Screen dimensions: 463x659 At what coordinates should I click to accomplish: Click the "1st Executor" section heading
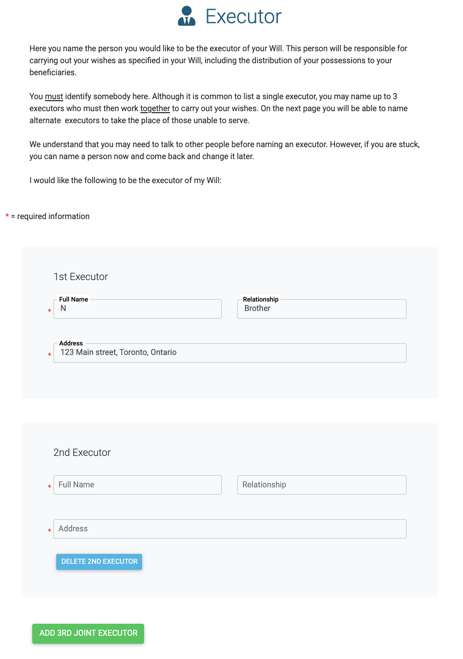80,277
